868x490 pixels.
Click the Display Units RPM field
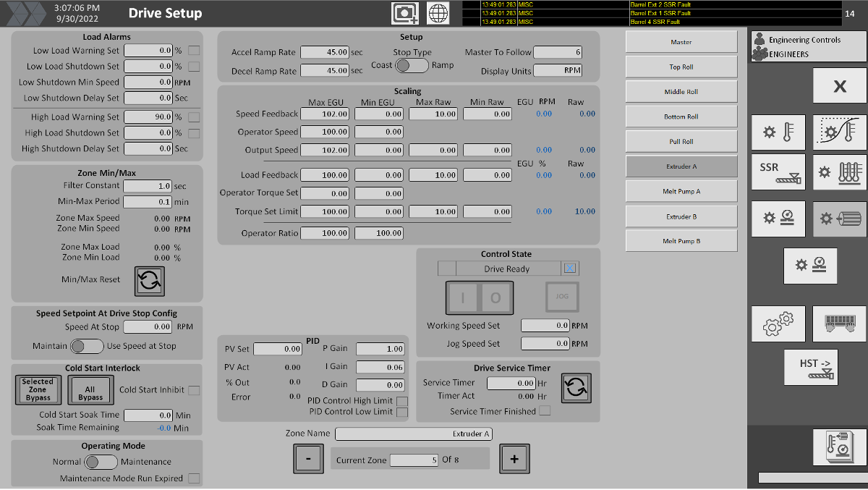click(x=558, y=71)
